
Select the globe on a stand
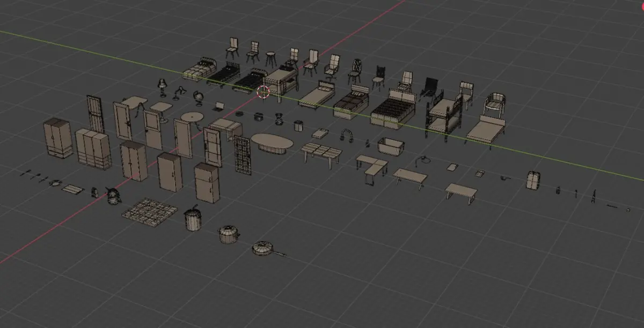point(198,99)
